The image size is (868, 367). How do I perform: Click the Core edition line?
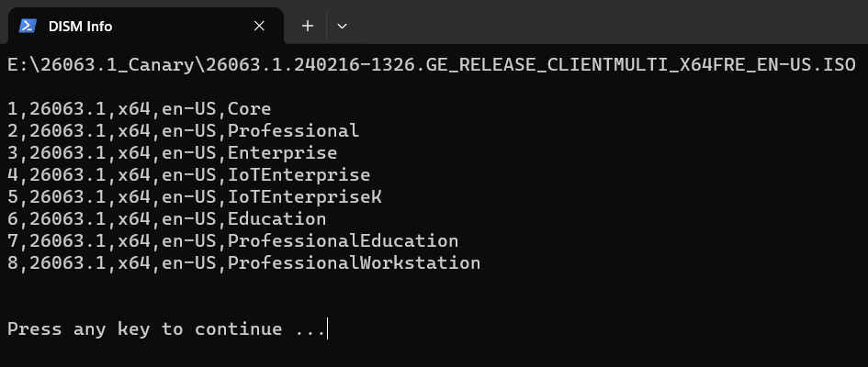(139, 109)
